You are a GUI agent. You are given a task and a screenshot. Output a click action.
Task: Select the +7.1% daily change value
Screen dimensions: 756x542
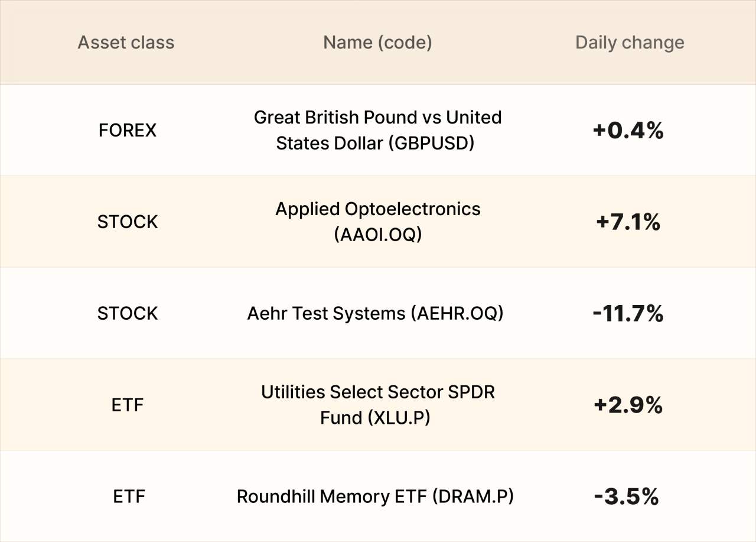[x=628, y=222]
